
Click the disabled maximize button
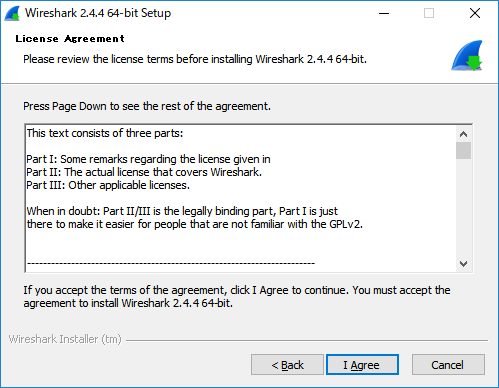pyautogui.click(x=429, y=13)
